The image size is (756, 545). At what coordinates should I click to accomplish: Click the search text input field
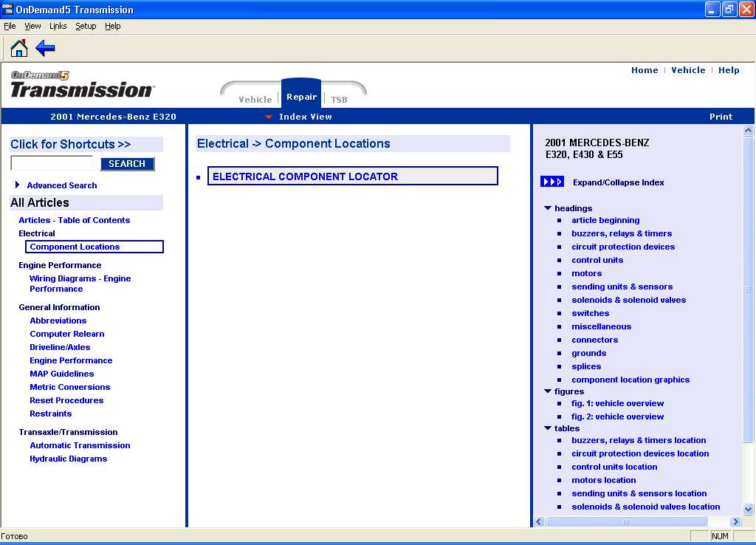click(x=52, y=163)
